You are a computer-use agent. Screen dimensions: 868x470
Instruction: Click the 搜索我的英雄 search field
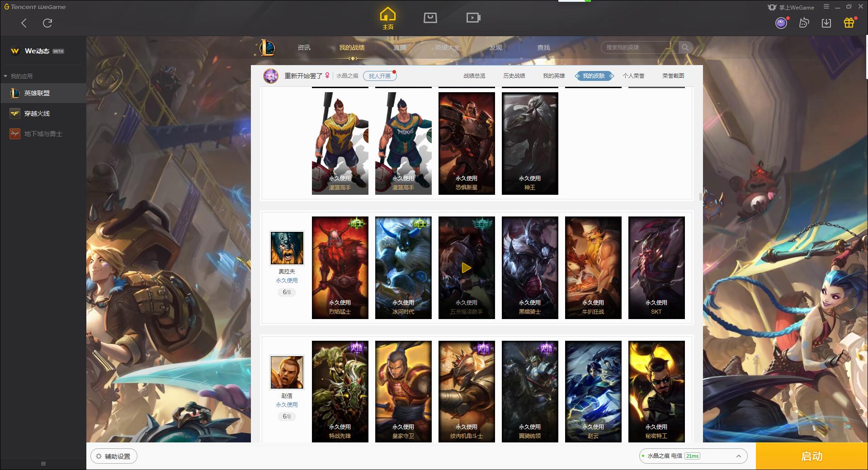[x=640, y=47]
